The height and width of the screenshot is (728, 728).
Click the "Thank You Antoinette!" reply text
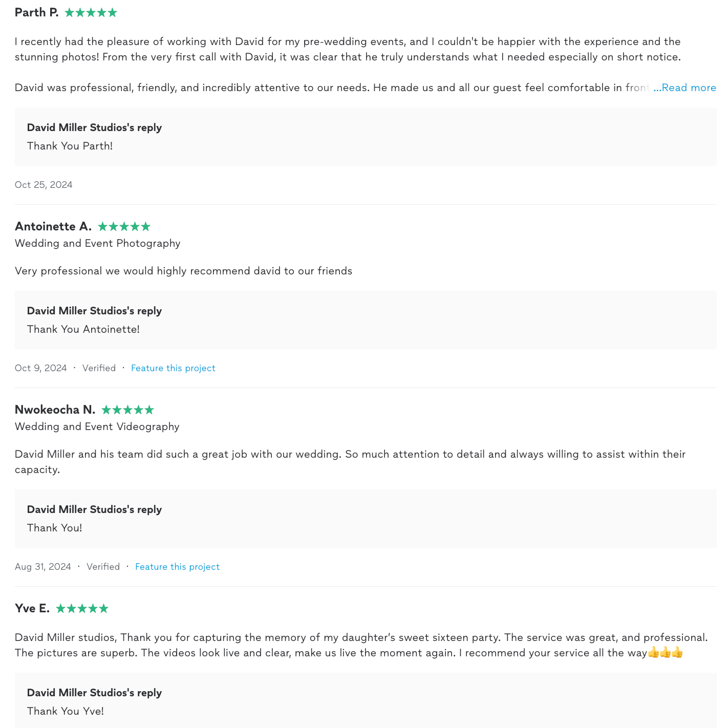(x=83, y=329)
